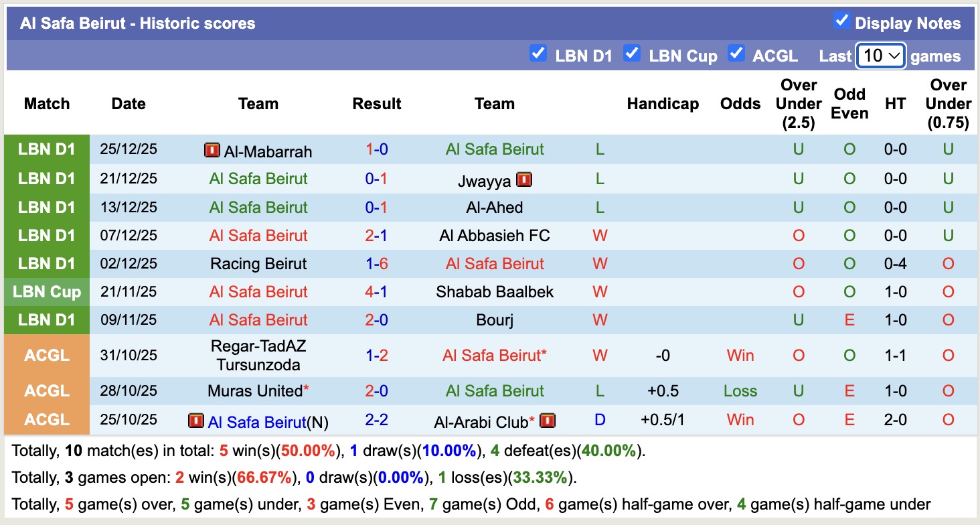The image size is (980, 525).
Task: Open the Last games count dropdown
Action: click(881, 56)
